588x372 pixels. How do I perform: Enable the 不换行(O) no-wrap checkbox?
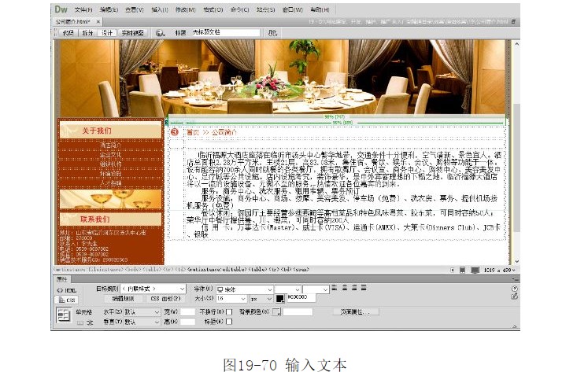(x=230, y=311)
